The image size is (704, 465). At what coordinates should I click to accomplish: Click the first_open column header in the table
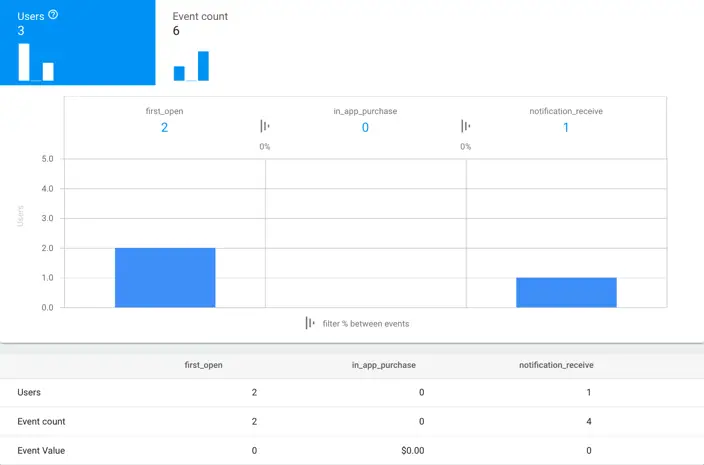pyautogui.click(x=203, y=365)
